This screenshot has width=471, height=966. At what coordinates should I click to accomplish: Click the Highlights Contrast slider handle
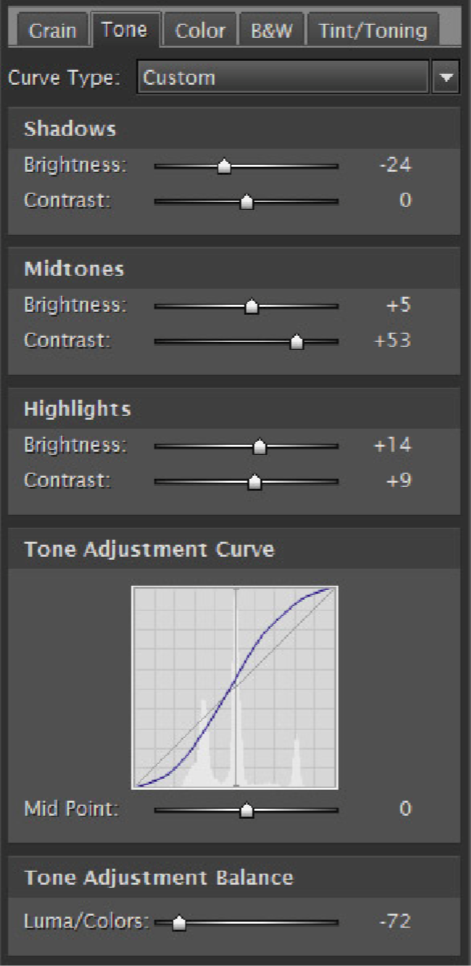click(255, 482)
